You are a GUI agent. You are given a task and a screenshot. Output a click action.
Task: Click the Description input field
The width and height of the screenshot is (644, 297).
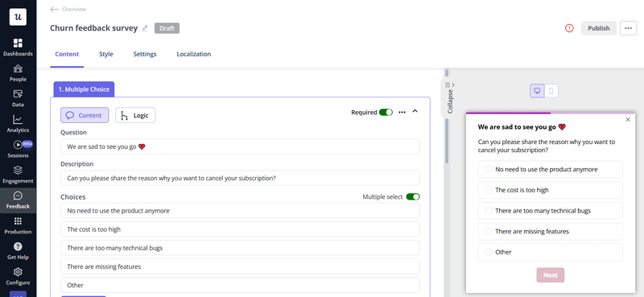click(240, 178)
